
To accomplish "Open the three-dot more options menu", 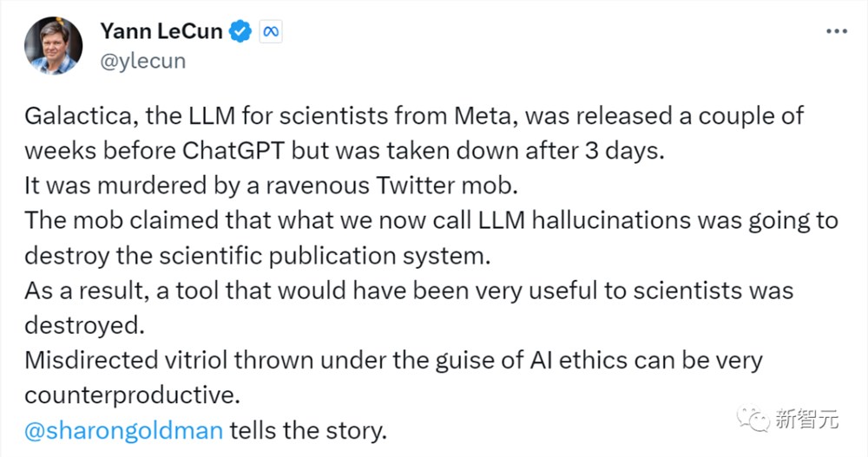I will 836,31.
